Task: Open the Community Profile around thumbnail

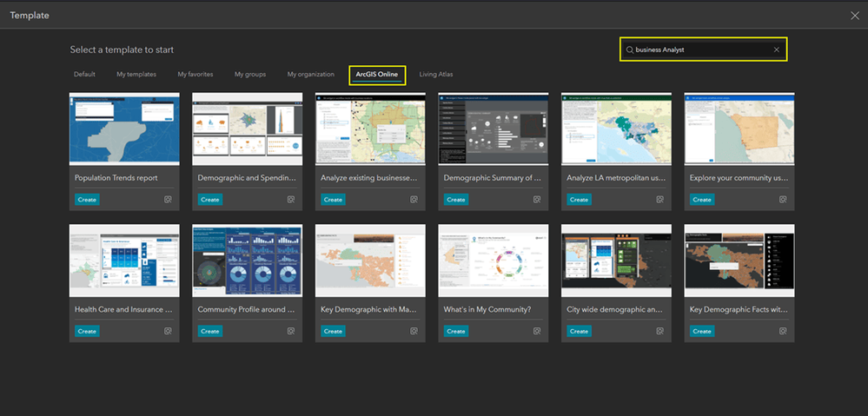Action: point(248,261)
